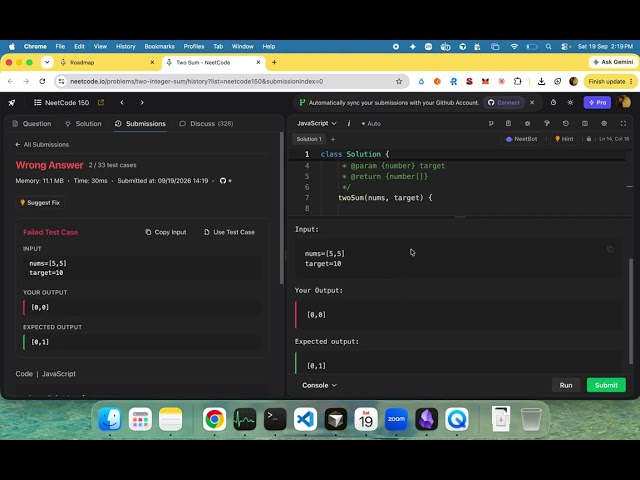640x480 pixels.
Task: Open Visual Studio Code from the Dock
Action: pyautogui.click(x=305, y=419)
